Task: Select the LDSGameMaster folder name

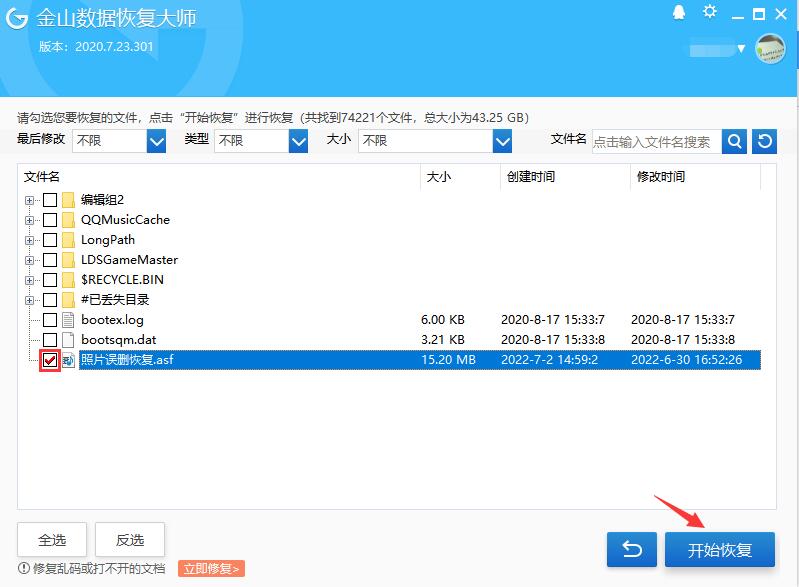Action: point(129,260)
